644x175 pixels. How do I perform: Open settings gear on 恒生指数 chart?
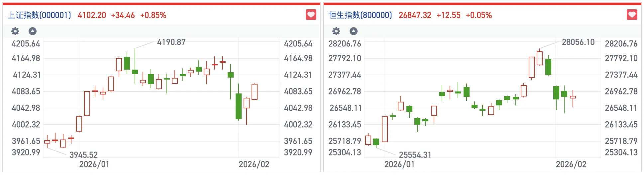tap(336, 31)
